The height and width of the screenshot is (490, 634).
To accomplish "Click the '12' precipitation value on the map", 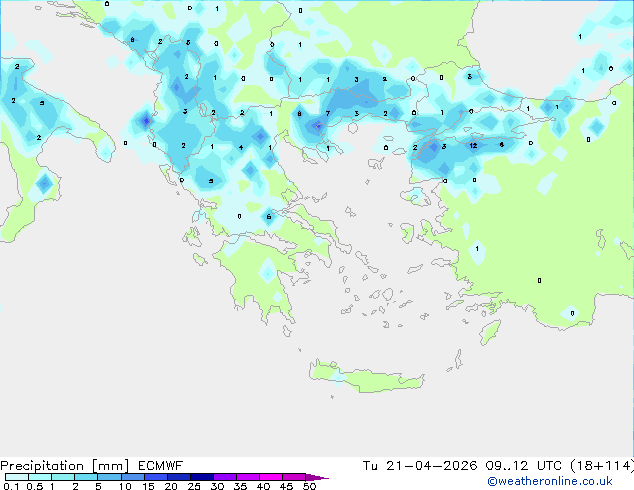I will pyautogui.click(x=473, y=146).
